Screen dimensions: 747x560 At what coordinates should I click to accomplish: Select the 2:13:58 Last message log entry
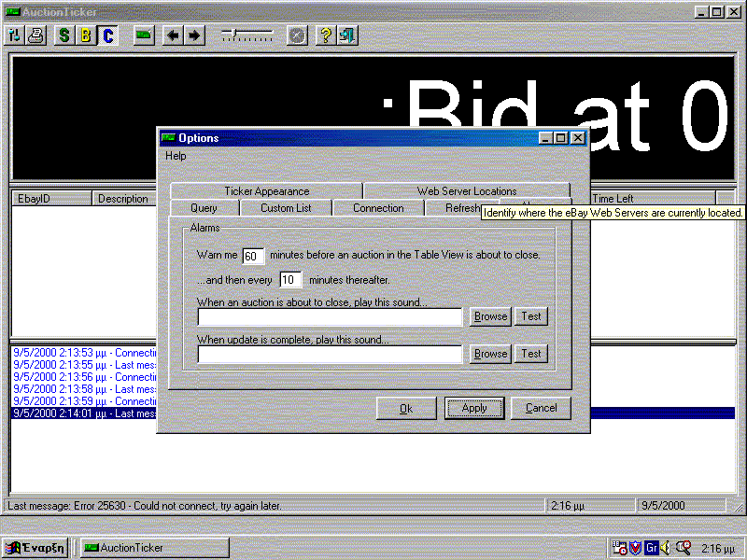(84, 389)
